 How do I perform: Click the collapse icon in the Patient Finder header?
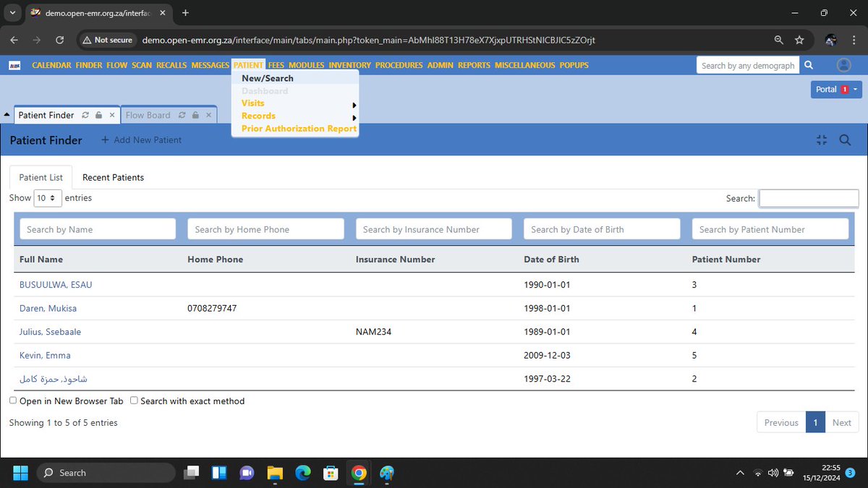pos(821,140)
